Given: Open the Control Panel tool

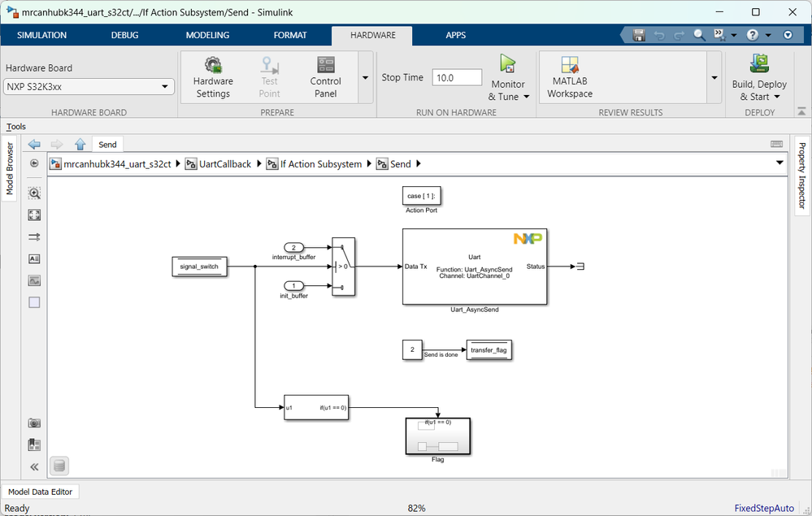Looking at the screenshot, I should coord(326,78).
